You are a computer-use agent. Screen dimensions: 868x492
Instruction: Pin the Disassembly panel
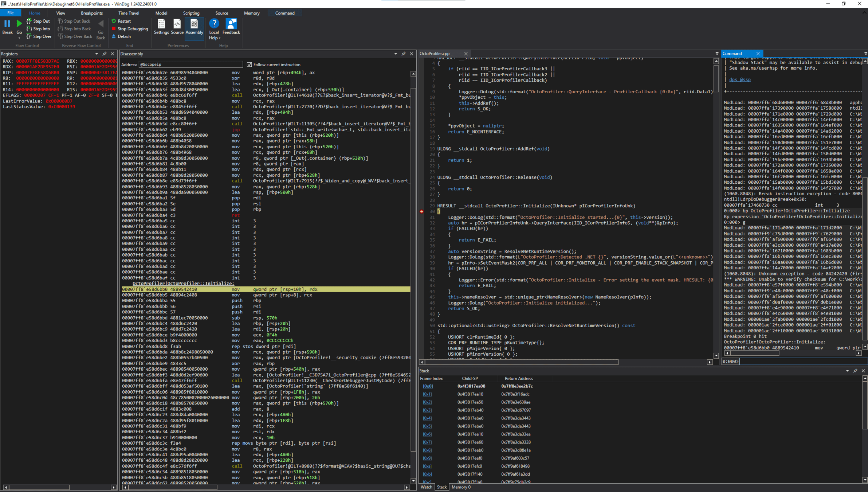click(x=404, y=54)
